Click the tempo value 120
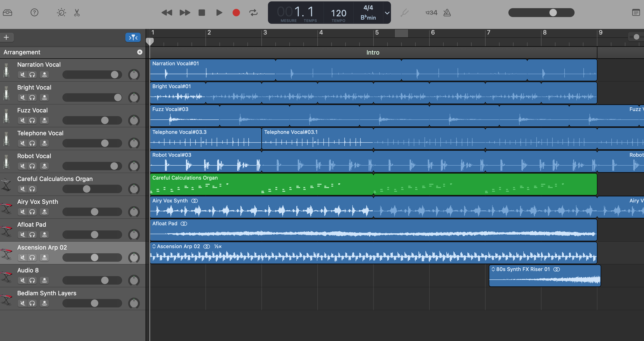 [339, 13]
